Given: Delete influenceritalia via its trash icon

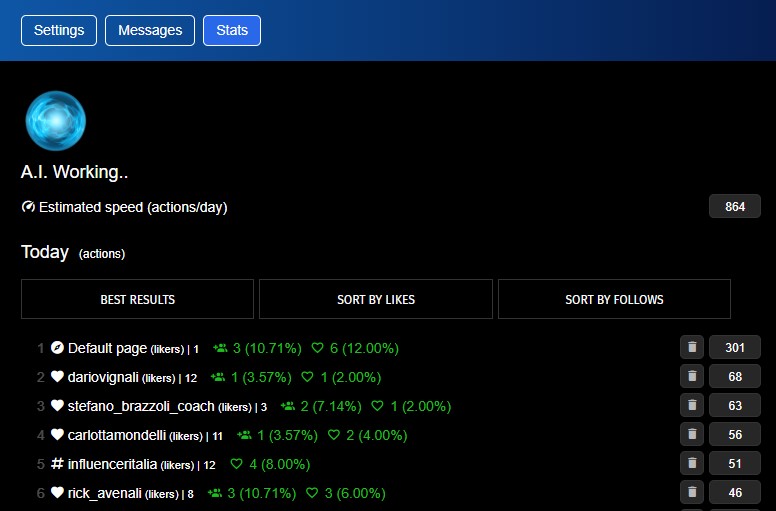Looking at the screenshot, I should pos(692,464).
